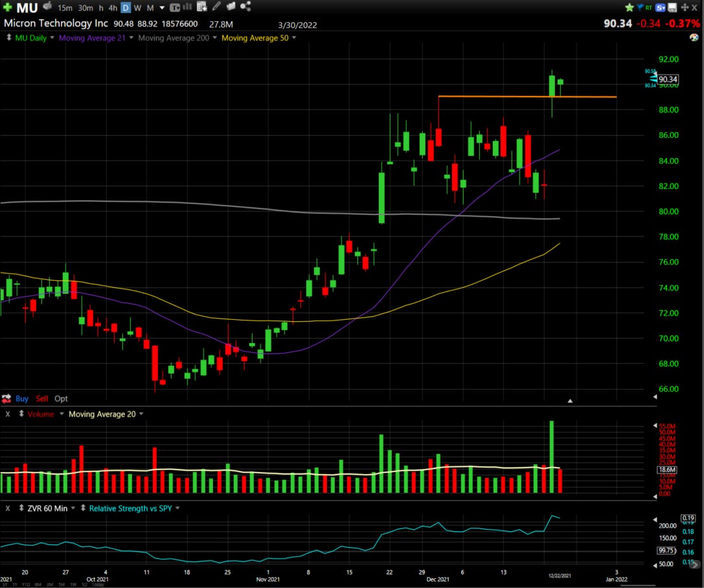Click the blue Buy button
The image size is (704, 588).
[x=21, y=398]
